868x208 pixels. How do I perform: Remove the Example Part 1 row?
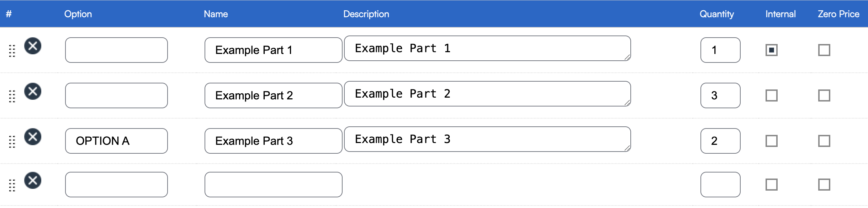click(x=33, y=46)
